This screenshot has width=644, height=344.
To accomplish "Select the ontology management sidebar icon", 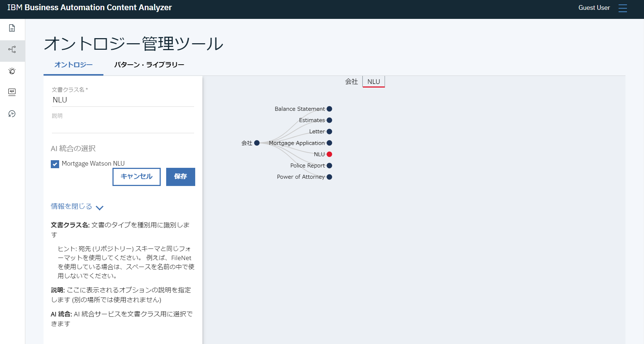I will click(x=12, y=50).
